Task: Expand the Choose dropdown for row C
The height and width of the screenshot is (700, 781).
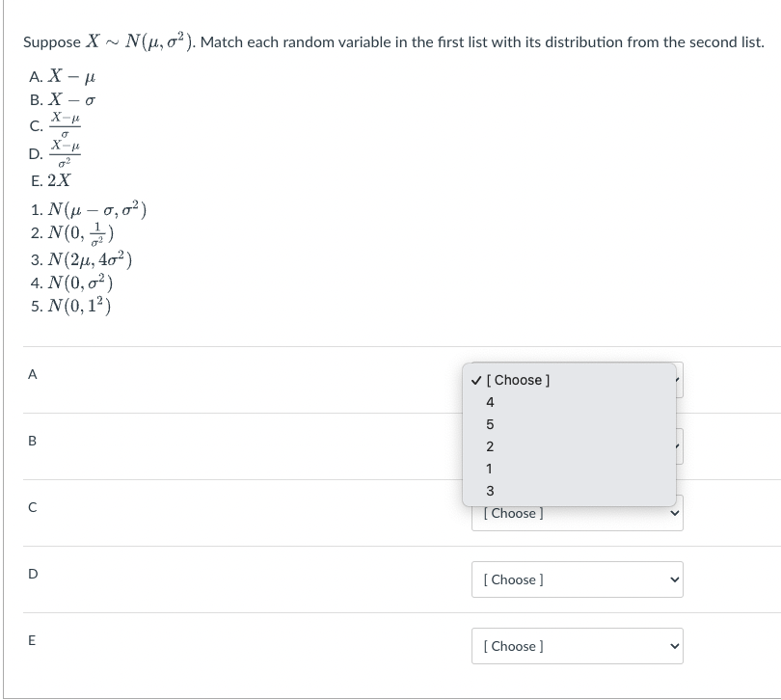Action: pyautogui.click(x=578, y=513)
